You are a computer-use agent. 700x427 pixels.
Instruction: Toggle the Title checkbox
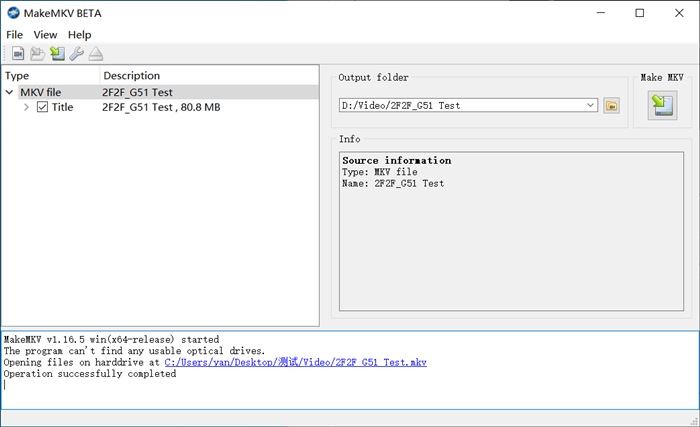coord(42,107)
